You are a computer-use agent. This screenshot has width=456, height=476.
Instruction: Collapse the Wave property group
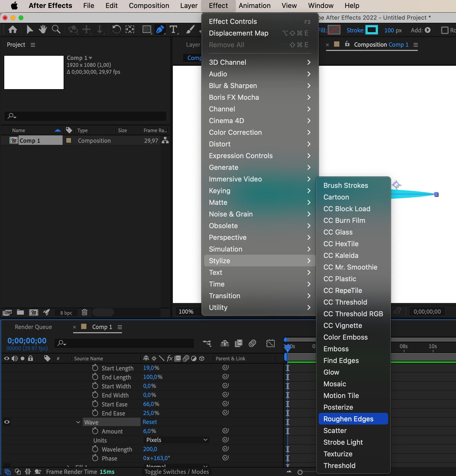click(78, 422)
